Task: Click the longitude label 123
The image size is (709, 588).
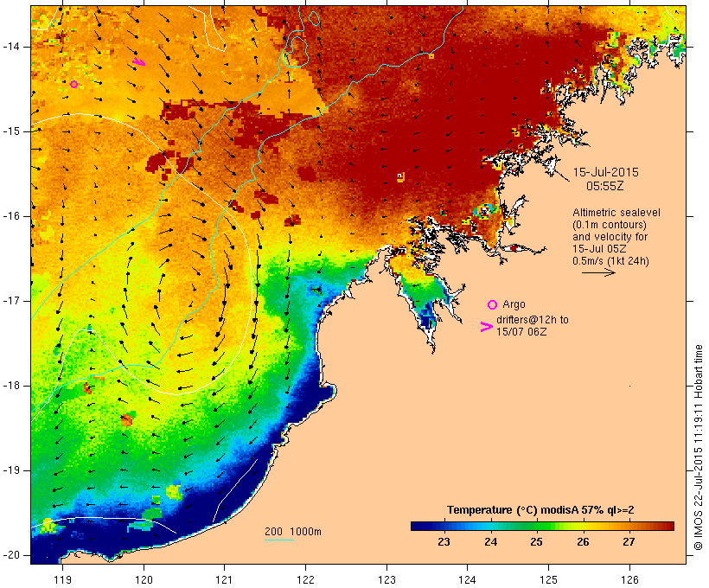Action: [x=386, y=579]
